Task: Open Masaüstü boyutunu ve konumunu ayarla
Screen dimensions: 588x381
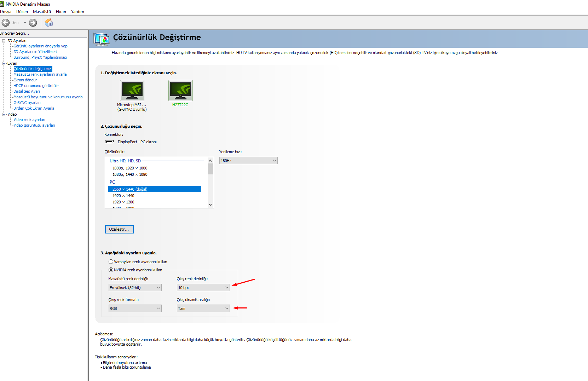Action: point(48,97)
